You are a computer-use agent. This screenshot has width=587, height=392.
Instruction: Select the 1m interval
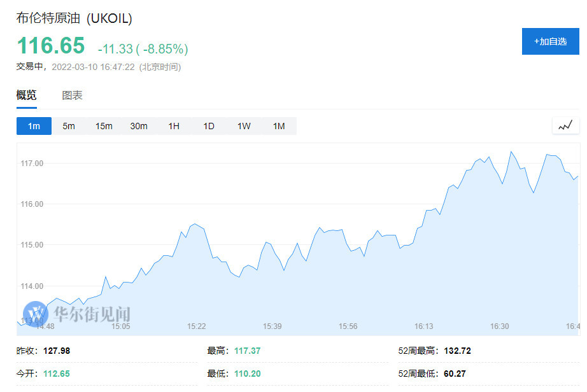[34, 126]
